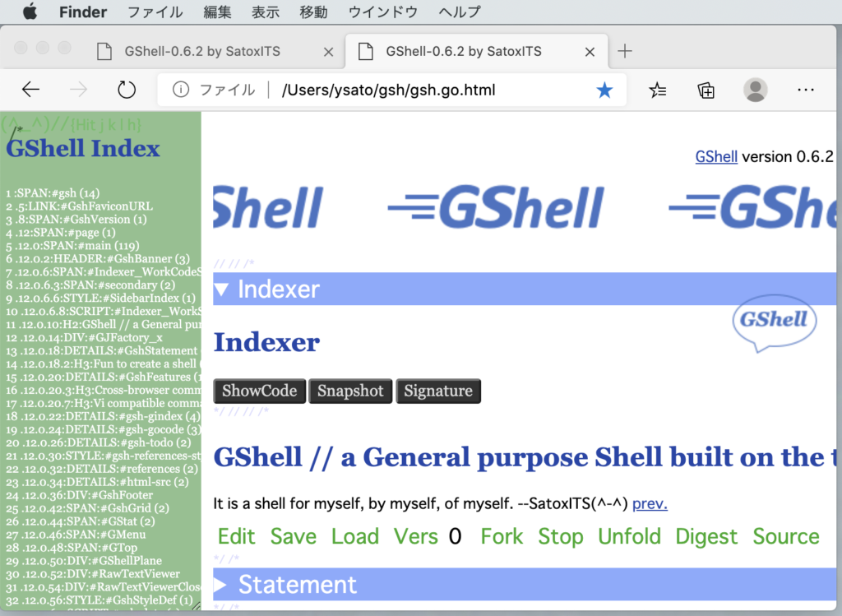This screenshot has height=616, width=842.
Task: Click the Unfold command link
Action: tap(629, 536)
